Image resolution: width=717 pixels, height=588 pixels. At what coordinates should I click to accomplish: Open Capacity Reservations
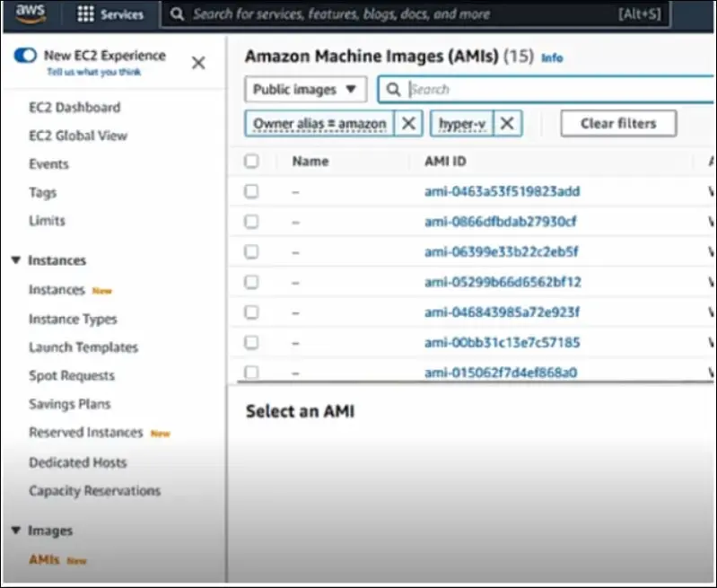pos(94,491)
